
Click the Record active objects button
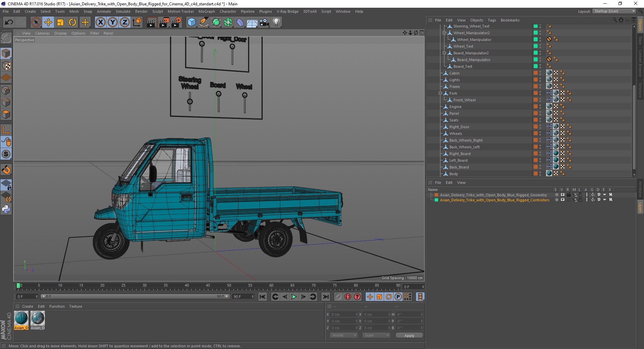tap(338, 297)
